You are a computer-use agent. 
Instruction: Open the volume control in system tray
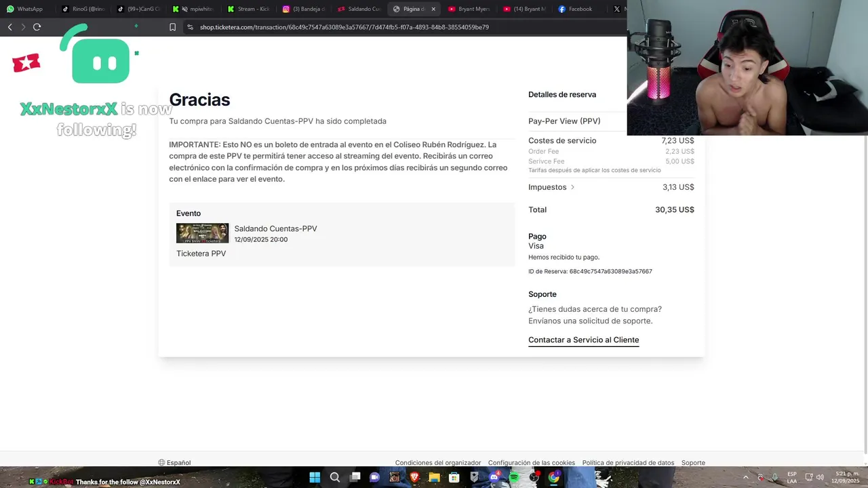[x=820, y=477]
